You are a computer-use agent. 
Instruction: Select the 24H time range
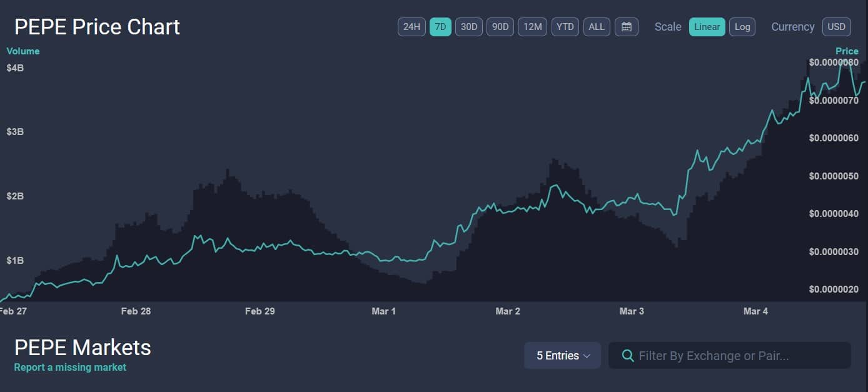pyautogui.click(x=411, y=27)
